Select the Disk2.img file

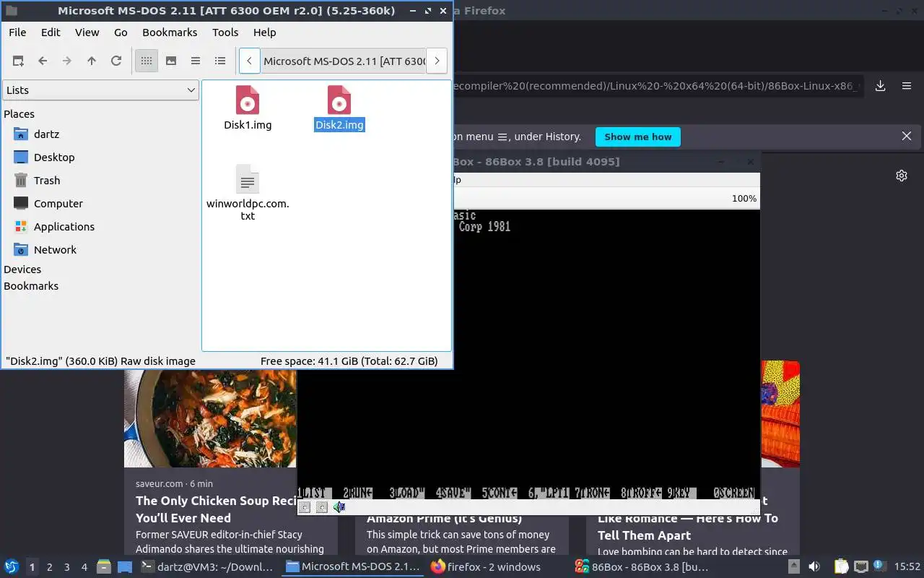point(339,108)
